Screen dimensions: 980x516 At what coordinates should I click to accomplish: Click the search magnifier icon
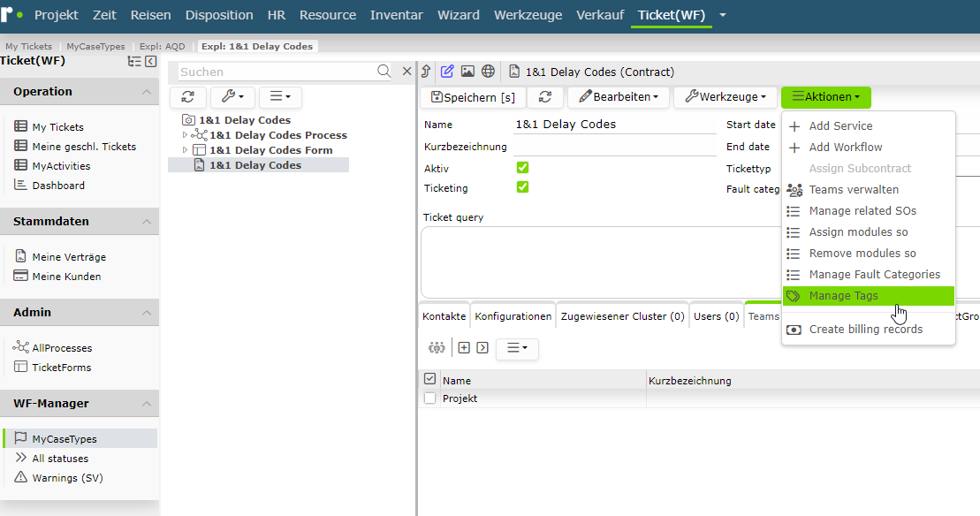pos(384,72)
